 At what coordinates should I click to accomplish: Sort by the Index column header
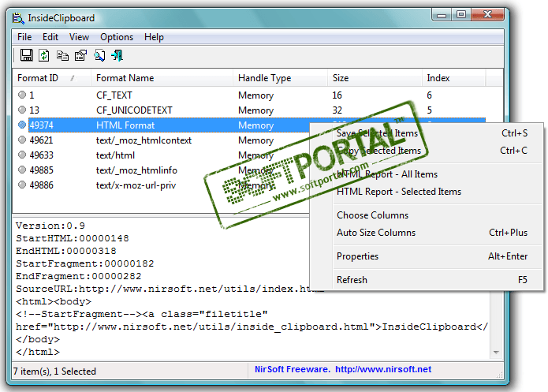coord(453,78)
